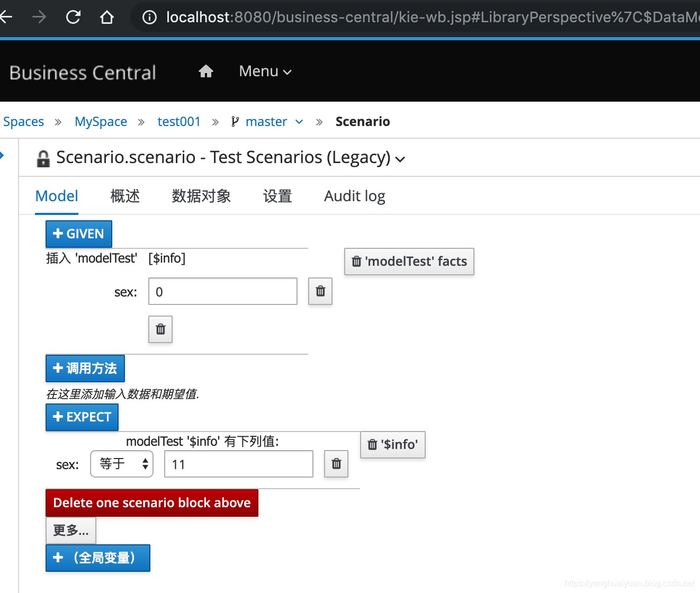
Task: Go to Spaces breadcrumb link
Action: coord(23,122)
